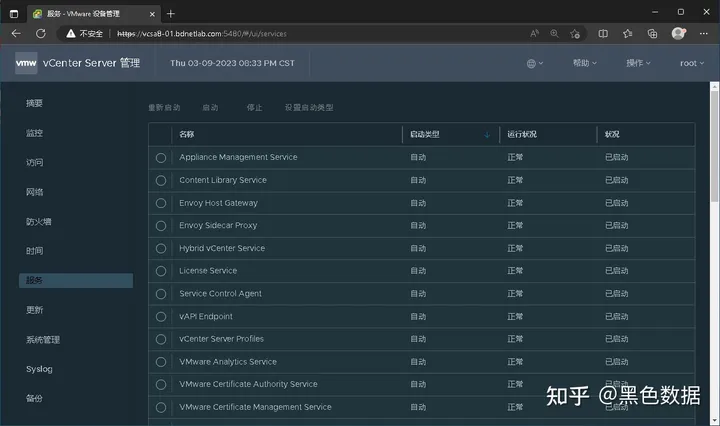Click License Service name text
720x426 pixels.
(208, 271)
